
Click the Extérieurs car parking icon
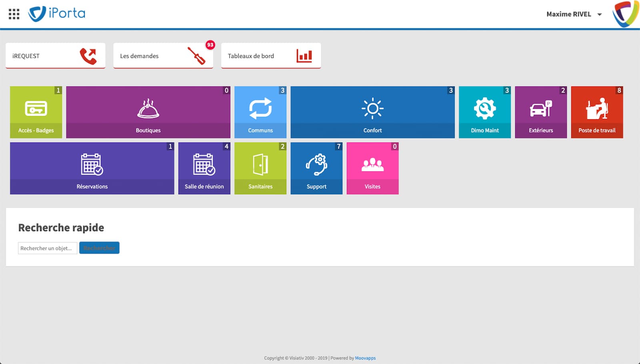coord(541,108)
